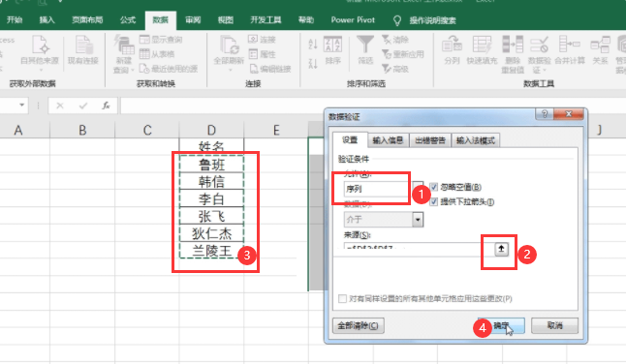Select the cell containing 李白
This screenshot has width=626, height=364.
(x=211, y=198)
